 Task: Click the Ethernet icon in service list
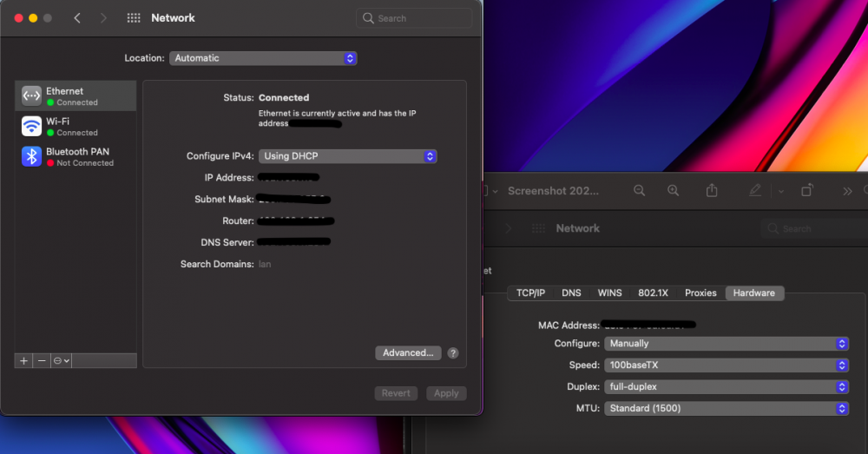pos(31,95)
